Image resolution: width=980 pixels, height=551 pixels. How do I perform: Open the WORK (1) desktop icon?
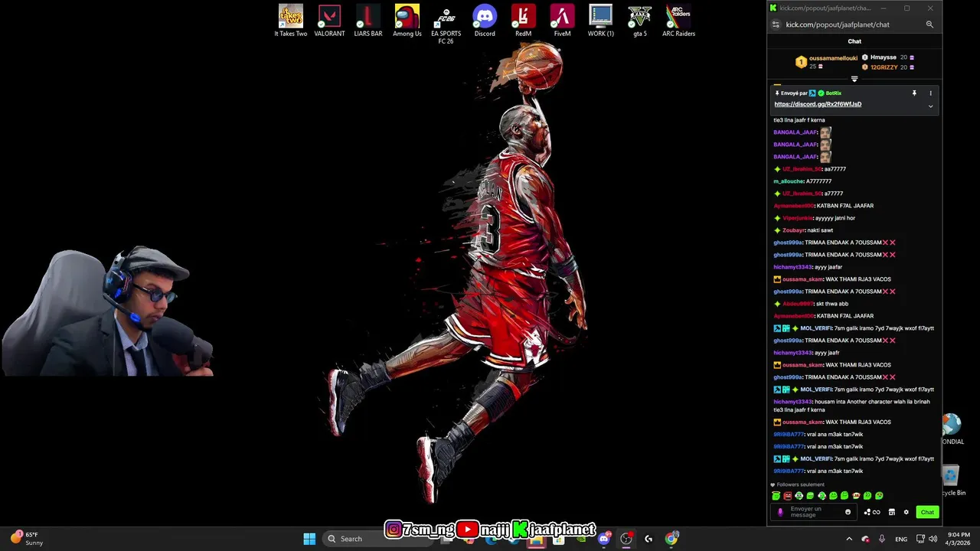tap(601, 21)
